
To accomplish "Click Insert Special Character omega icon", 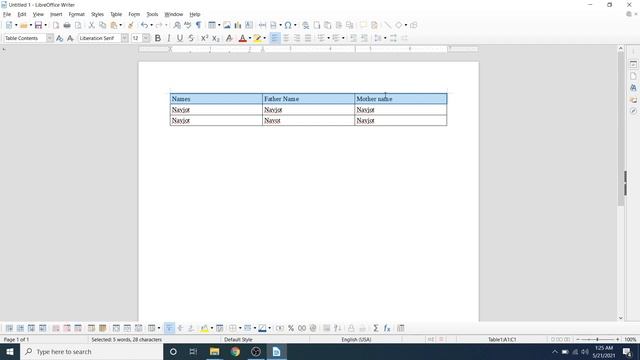I will 288,25.
